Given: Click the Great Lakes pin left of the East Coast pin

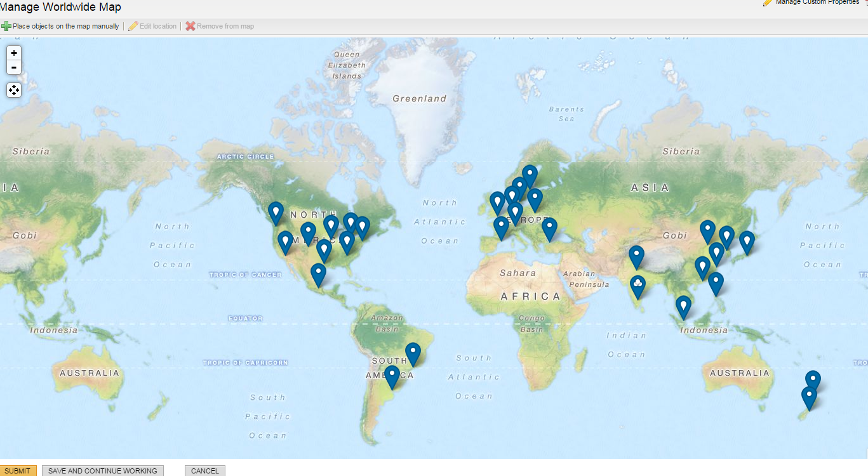Looking at the screenshot, I should 351,225.
